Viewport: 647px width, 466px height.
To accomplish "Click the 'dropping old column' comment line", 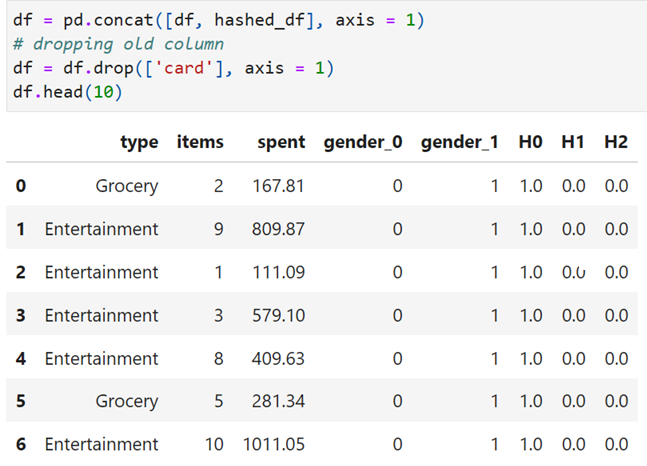I will [118, 44].
